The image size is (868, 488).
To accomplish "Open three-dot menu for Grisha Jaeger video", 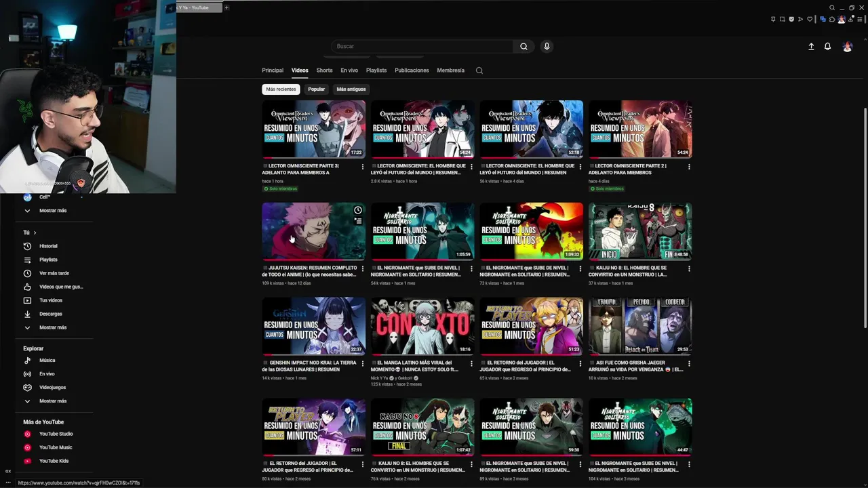I will tap(689, 364).
